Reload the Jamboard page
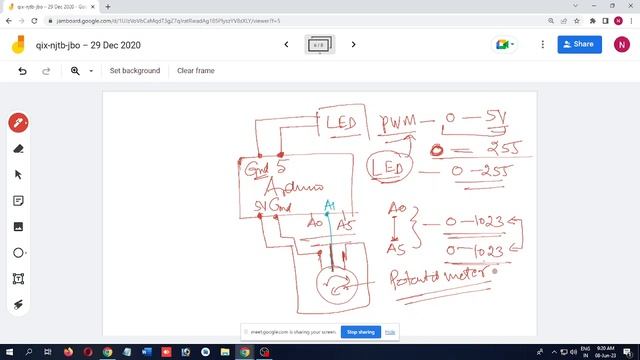The width and height of the screenshot is (640, 360). coord(34,21)
